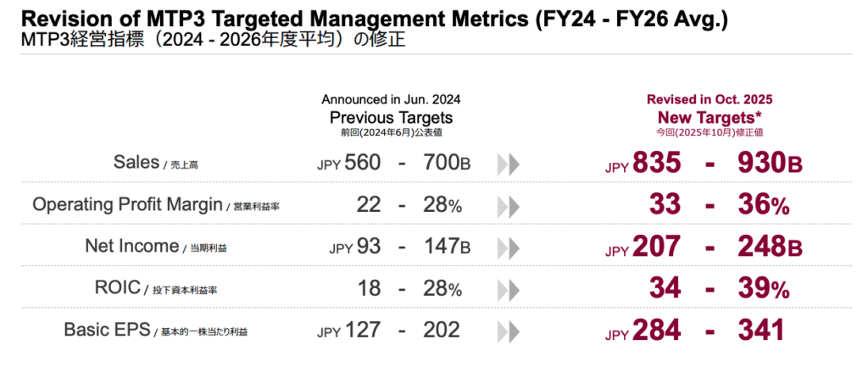Click the 'Announced in Jun. 2024' text
This screenshot has height=367, width=868.
pyautogui.click(x=391, y=99)
